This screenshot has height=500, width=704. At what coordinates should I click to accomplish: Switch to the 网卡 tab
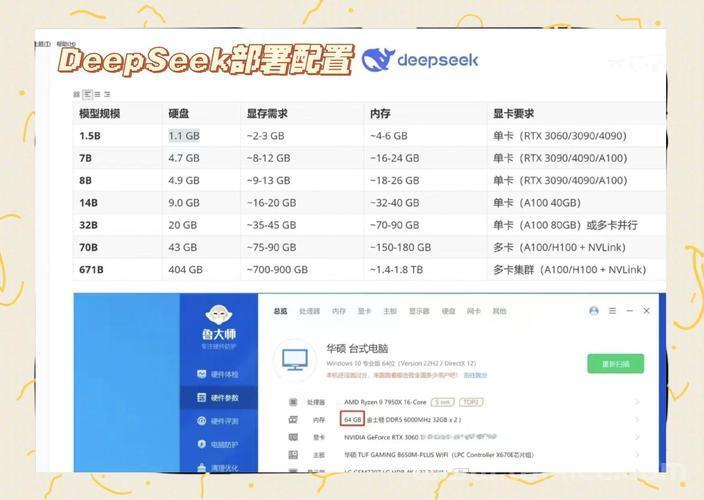pos(474,311)
